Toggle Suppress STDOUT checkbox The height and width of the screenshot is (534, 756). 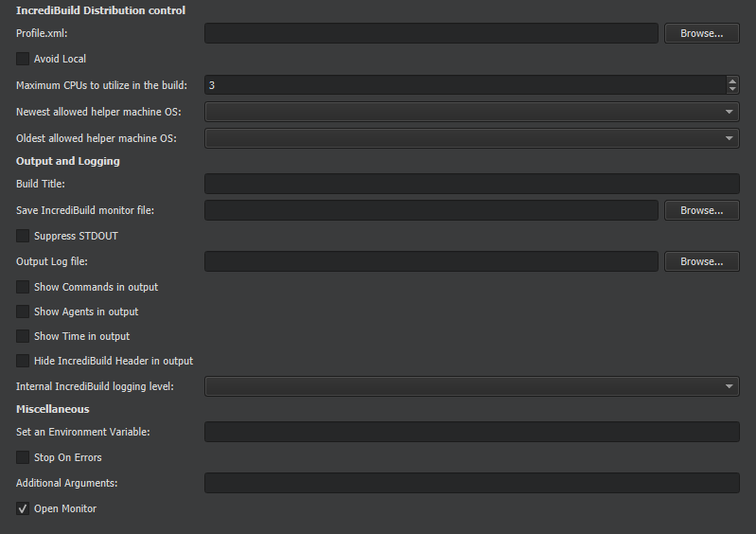(23, 236)
